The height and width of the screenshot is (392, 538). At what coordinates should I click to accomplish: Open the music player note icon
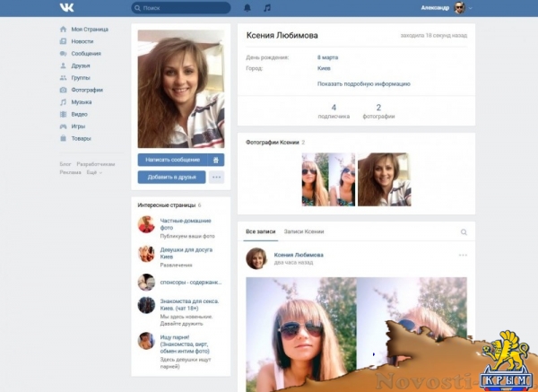tap(266, 8)
